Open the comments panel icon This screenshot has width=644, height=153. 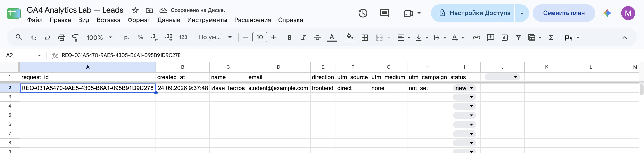click(x=384, y=13)
